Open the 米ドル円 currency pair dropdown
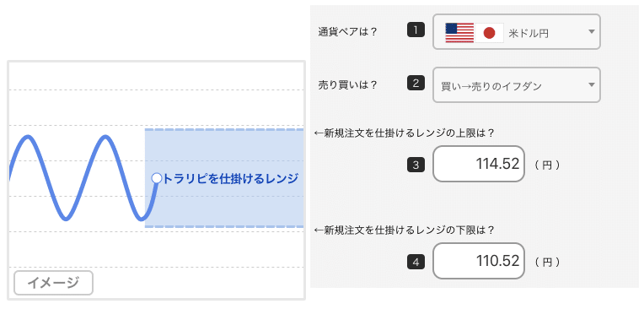The width and height of the screenshot is (644, 309). 517,32
